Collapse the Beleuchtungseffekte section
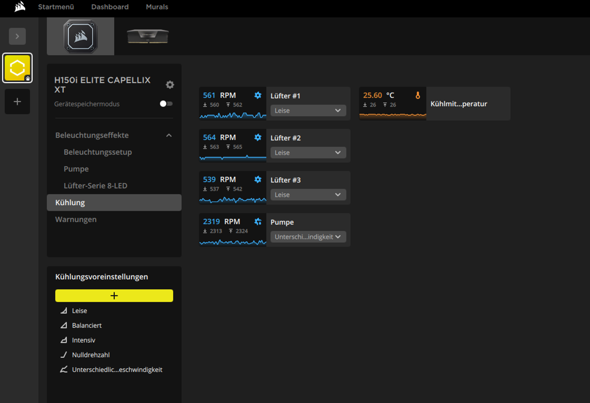The image size is (590, 403). (x=169, y=135)
